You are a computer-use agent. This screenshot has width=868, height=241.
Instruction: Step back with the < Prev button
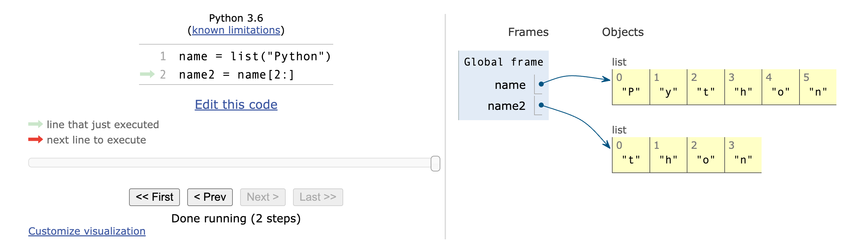(210, 197)
